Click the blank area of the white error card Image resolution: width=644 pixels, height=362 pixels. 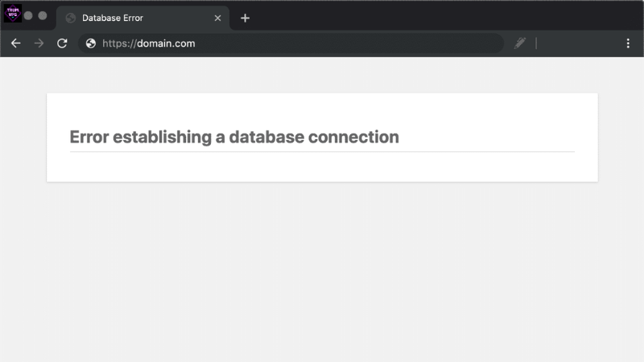[x=322, y=166]
